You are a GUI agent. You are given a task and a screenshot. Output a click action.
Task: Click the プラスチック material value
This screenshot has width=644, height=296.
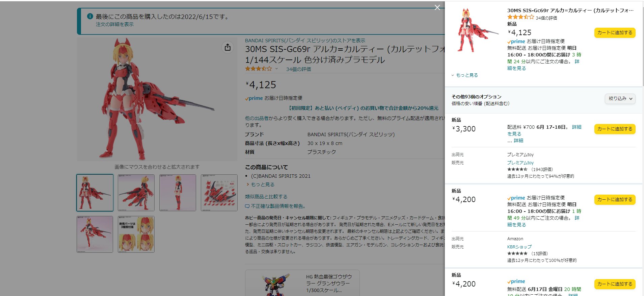[322, 152]
